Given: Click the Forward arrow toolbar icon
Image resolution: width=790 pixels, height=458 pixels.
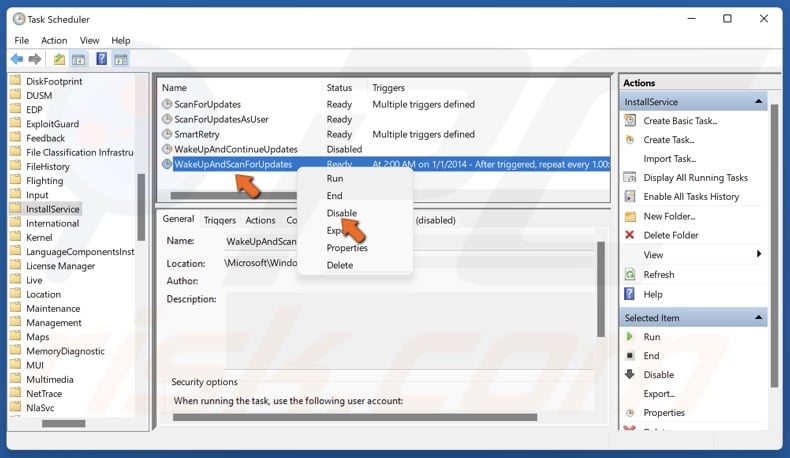Looking at the screenshot, I should point(34,59).
